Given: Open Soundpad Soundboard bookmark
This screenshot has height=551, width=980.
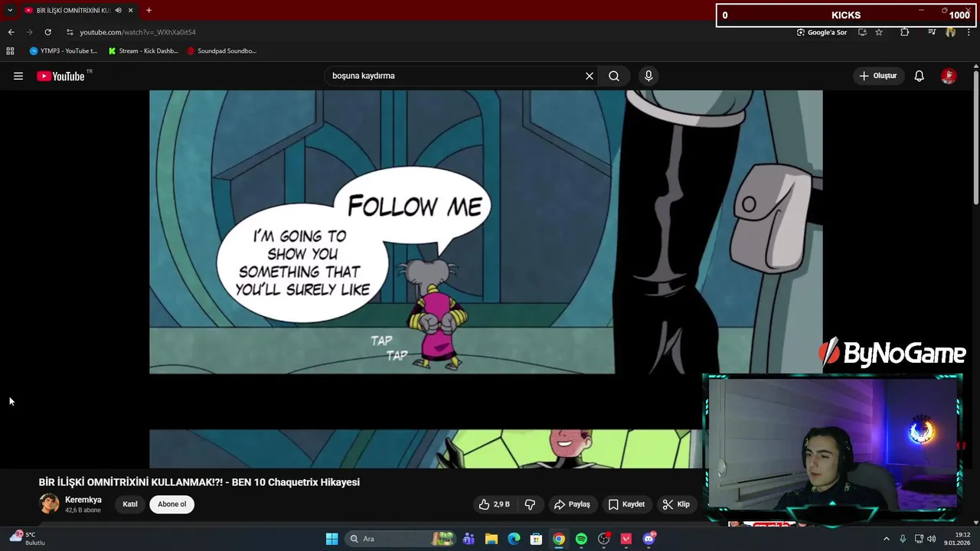Looking at the screenshot, I should 222,51.
